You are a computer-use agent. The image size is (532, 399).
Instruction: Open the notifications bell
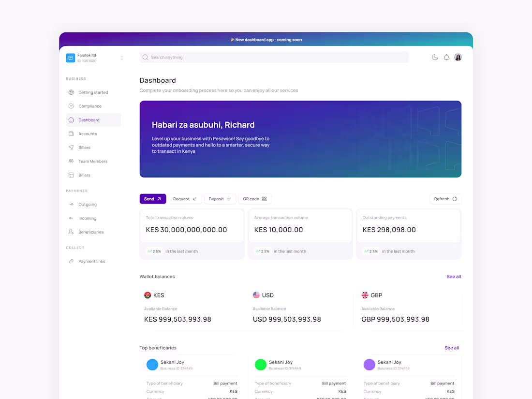point(446,57)
